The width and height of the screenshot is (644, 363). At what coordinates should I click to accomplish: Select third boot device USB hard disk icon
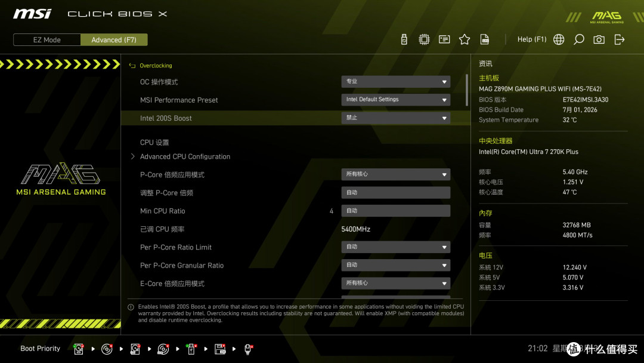[135, 349]
